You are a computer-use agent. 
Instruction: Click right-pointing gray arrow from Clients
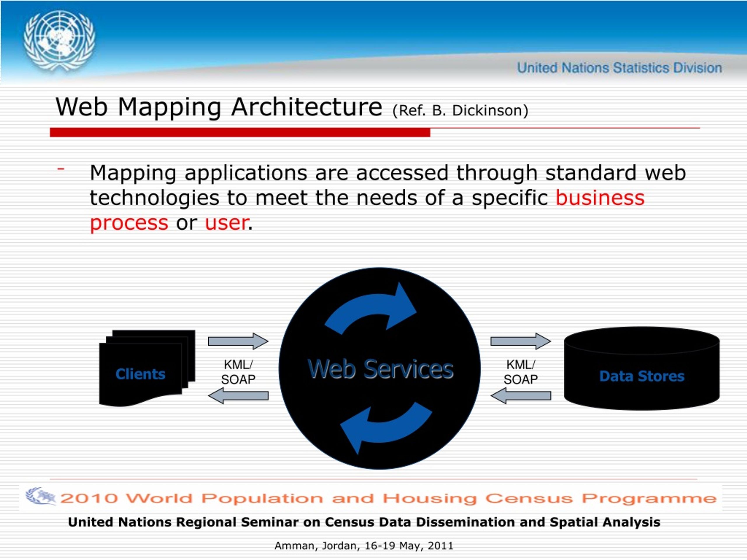click(238, 341)
